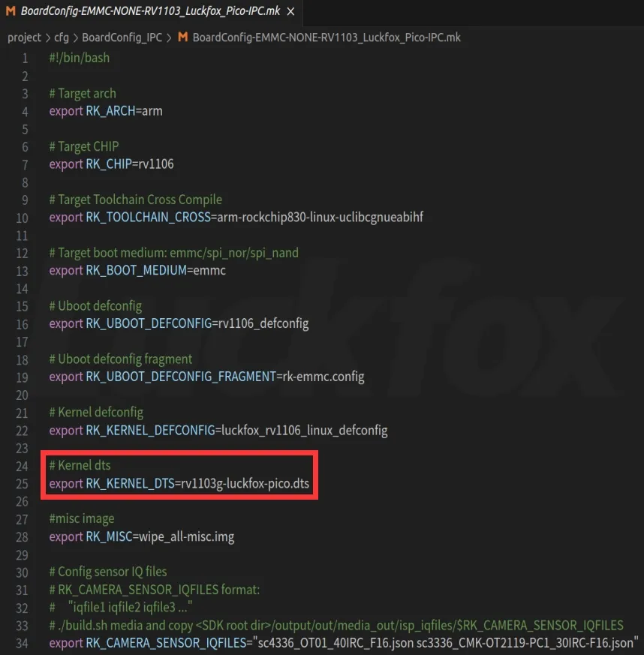Screen dimensions: 644x655
Task: Click 'sc4336_OT01_40IRC_F16.json' in line 34
Action: click(336, 643)
